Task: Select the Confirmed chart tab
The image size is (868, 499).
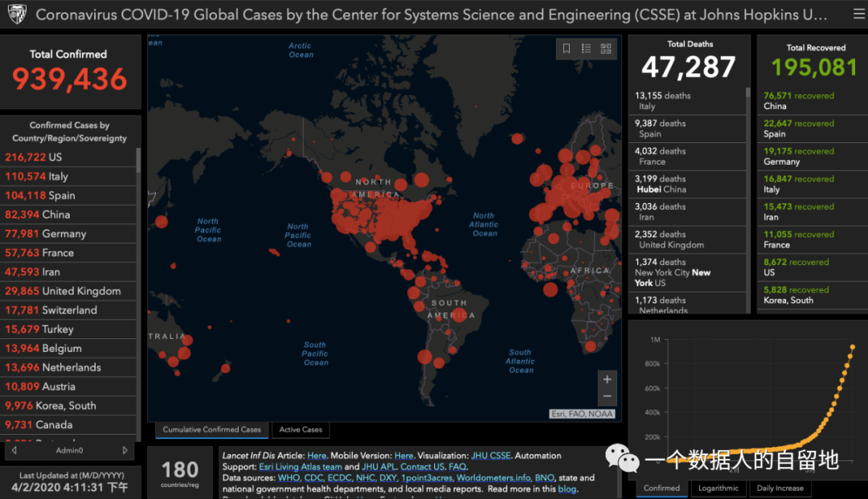Action: (661, 488)
